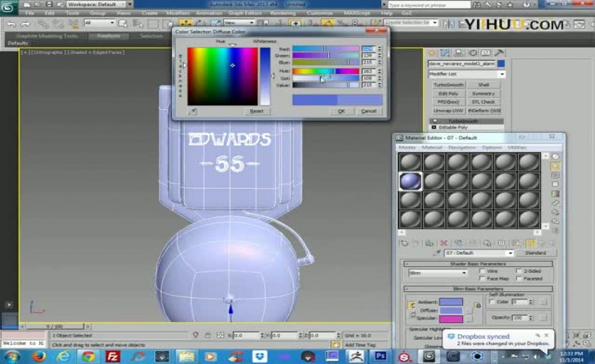Image resolution: width=595 pixels, height=364 pixels.
Task: Click the checkered Background icon in Material Editor
Action: [555, 175]
